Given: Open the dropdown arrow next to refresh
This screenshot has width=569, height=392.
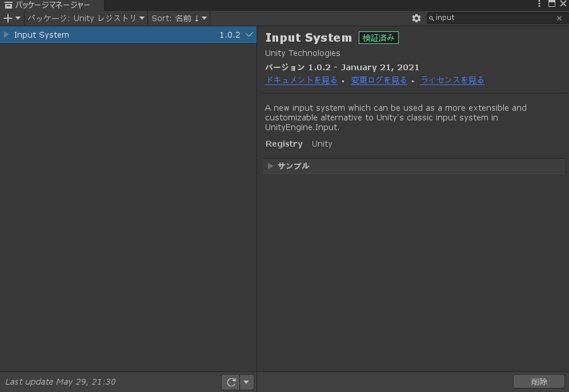Looking at the screenshot, I should coord(246,382).
